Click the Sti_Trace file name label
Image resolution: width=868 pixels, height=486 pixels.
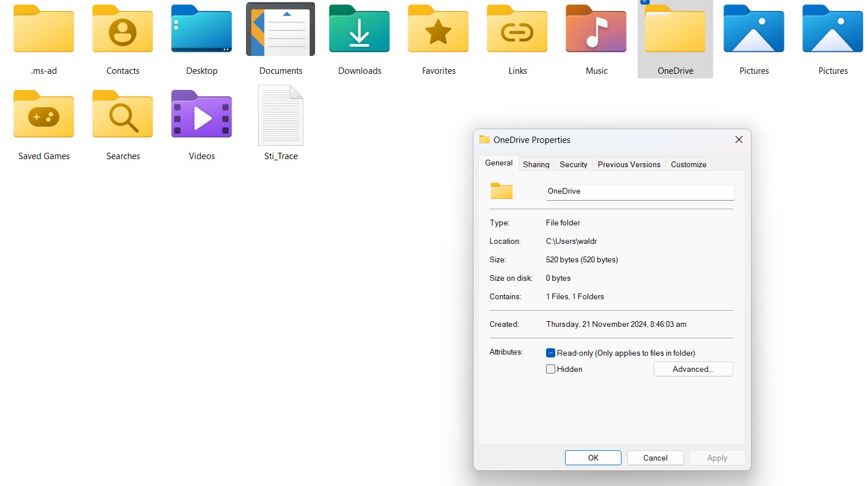point(281,156)
